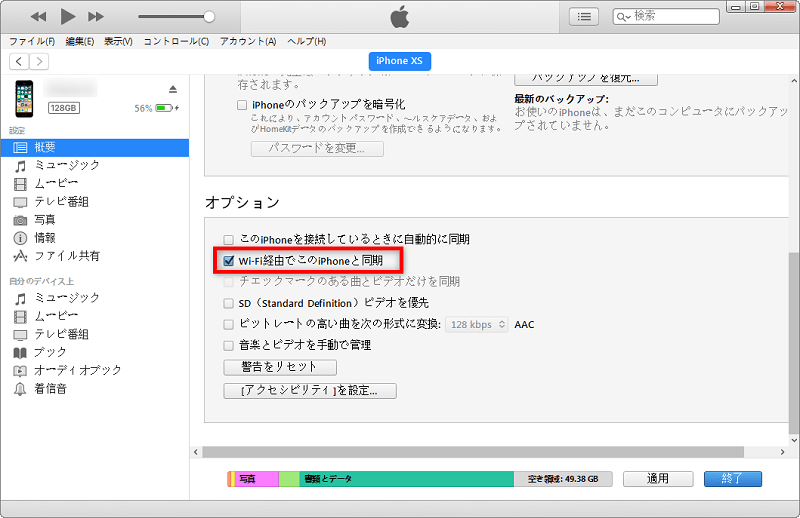Toggle 音楽とビデオを手動で管理 checkbox
Image resolution: width=800 pixels, height=518 pixels.
tap(229, 346)
